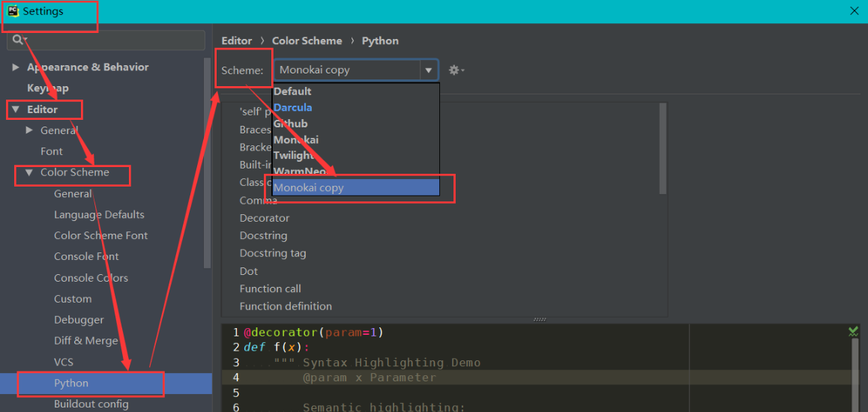Screen dimensions: 868x412
Task: Open the scheme gear actions menu
Action: tap(456, 70)
